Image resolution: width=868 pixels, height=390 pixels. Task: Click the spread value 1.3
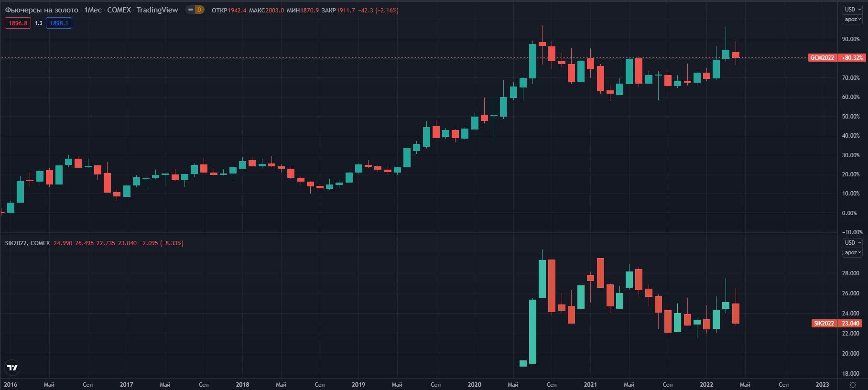click(x=38, y=23)
